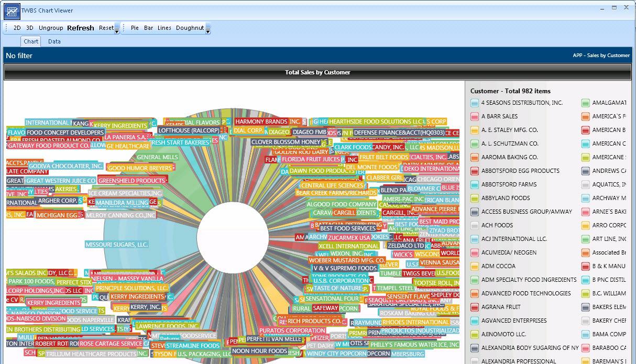636x364 pixels.
Task: Open the dropdown arrow next to Reset
Action: (117, 29)
